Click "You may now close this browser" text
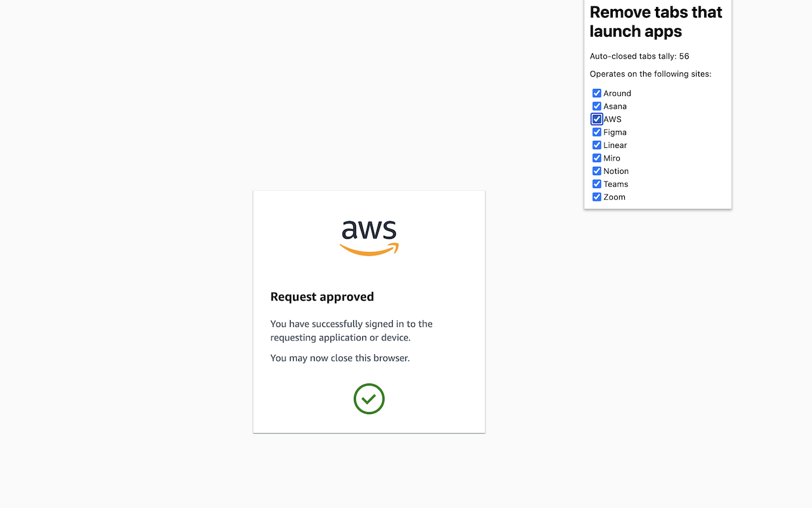 tap(340, 358)
